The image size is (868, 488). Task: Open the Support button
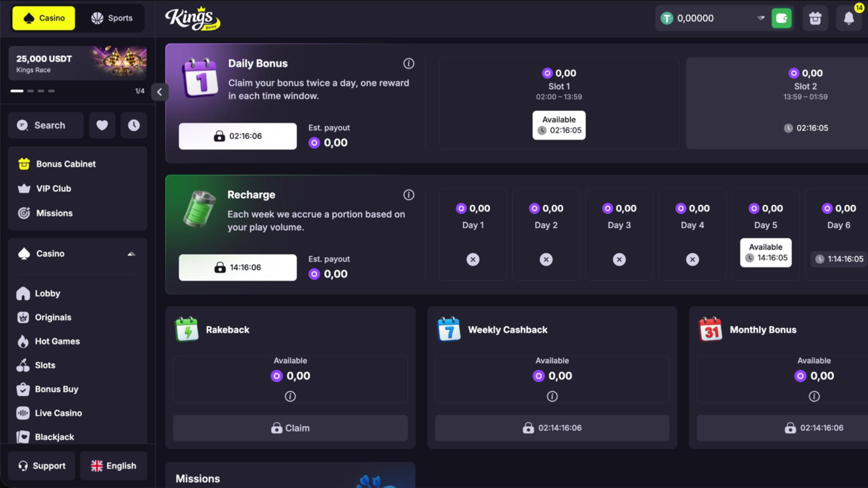tap(42, 466)
